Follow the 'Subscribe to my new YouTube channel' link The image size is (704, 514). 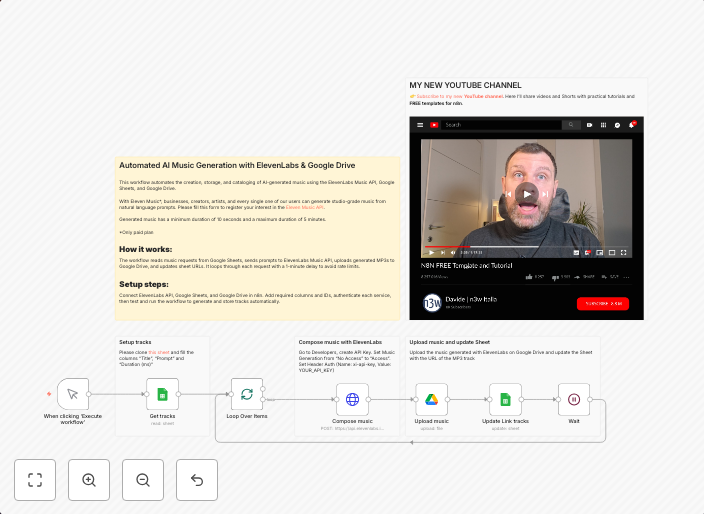coord(460,96)
